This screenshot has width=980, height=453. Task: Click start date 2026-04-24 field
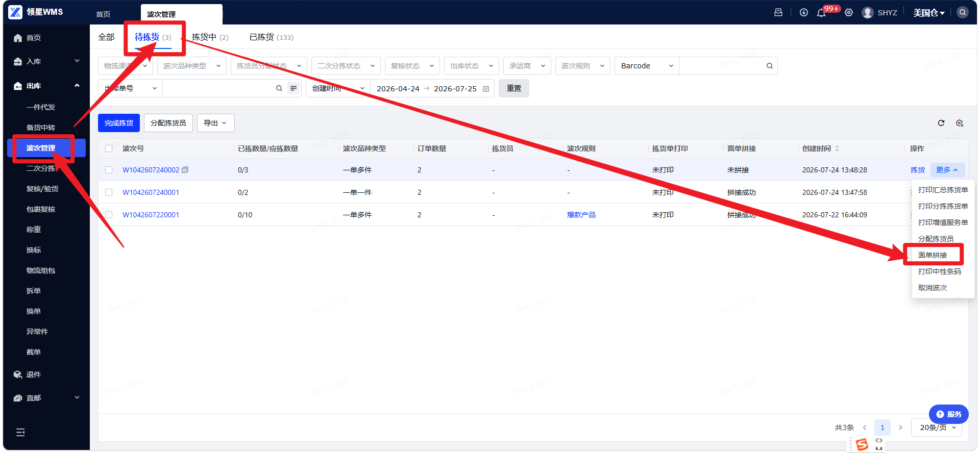click(398, 89)
